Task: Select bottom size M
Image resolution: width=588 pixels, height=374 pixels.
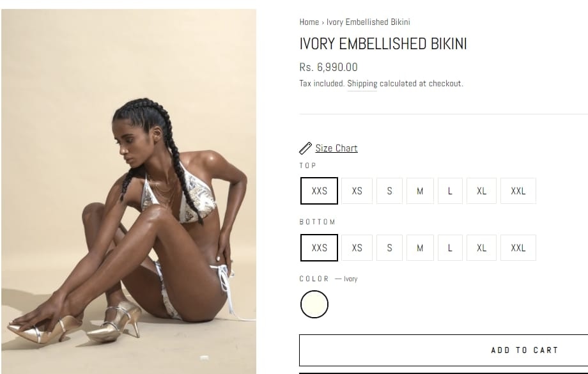Action: point(420,248)
